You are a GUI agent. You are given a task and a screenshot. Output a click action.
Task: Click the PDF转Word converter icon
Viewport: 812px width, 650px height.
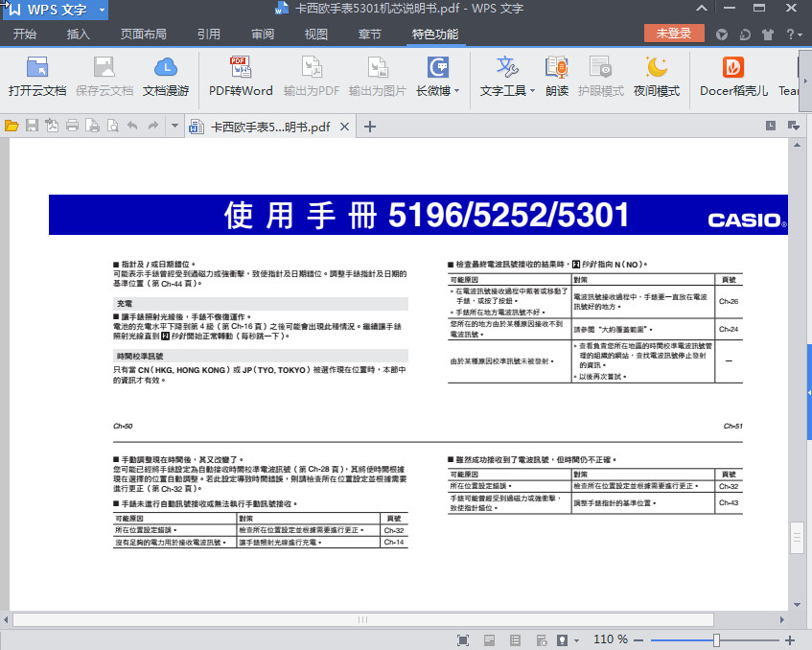click(x=241, y=76)
